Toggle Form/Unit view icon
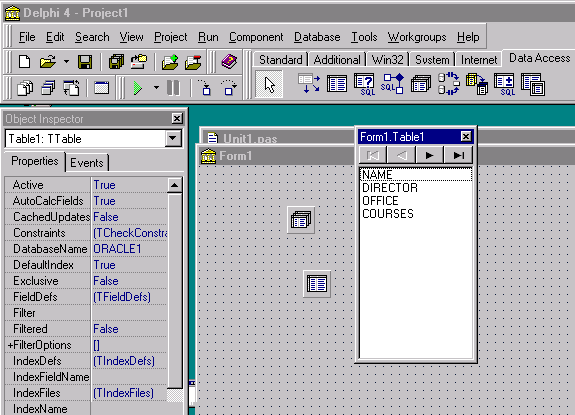The height and width of the screenshot is (415, 575). 71,88
